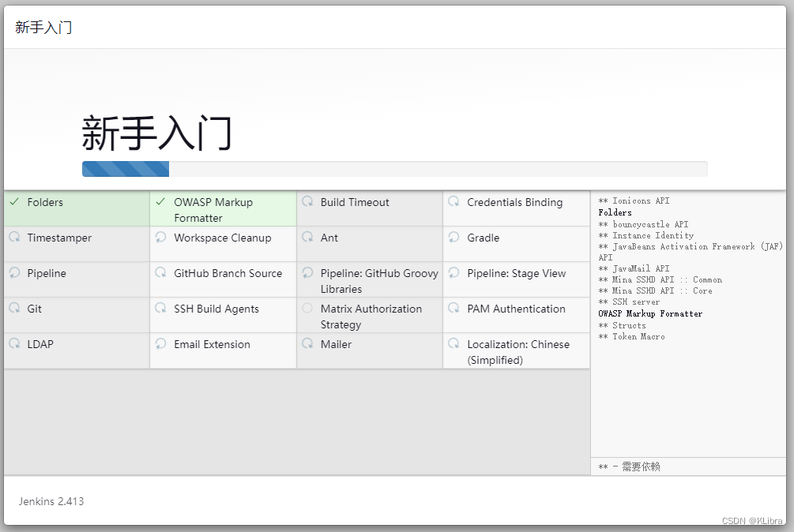Screen dimensions: 794x532
Task: Select the SSH Build Agents label
Action: (216, 309)
